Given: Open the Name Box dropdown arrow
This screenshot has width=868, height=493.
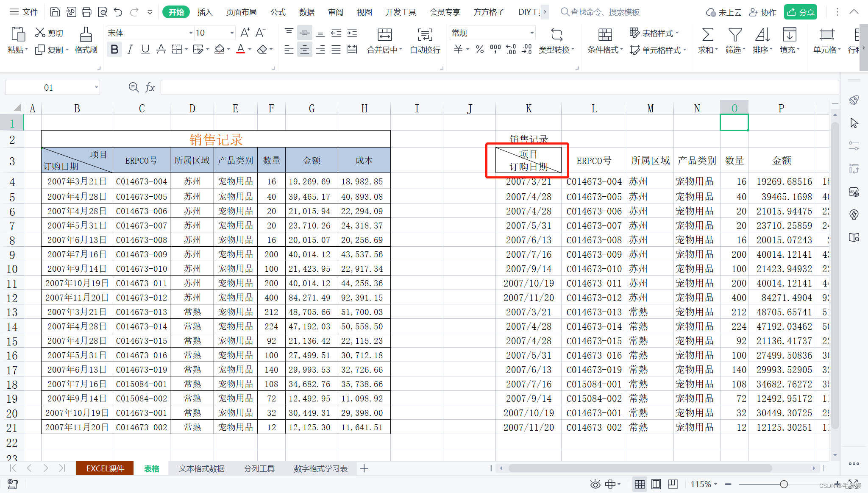Looking at the screenshot, I should point(96,88).
